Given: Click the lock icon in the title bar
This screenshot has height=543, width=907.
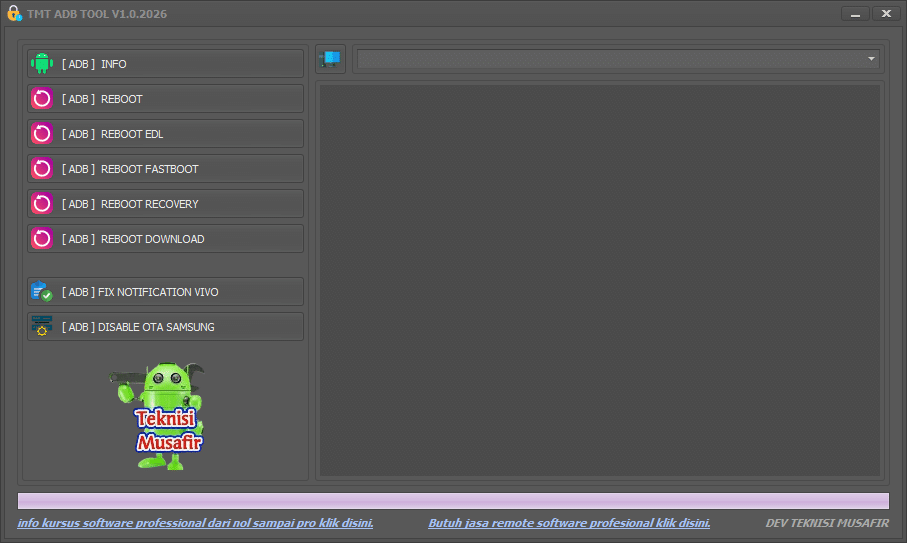Looking at the screenshot, I should pos(14,13).
